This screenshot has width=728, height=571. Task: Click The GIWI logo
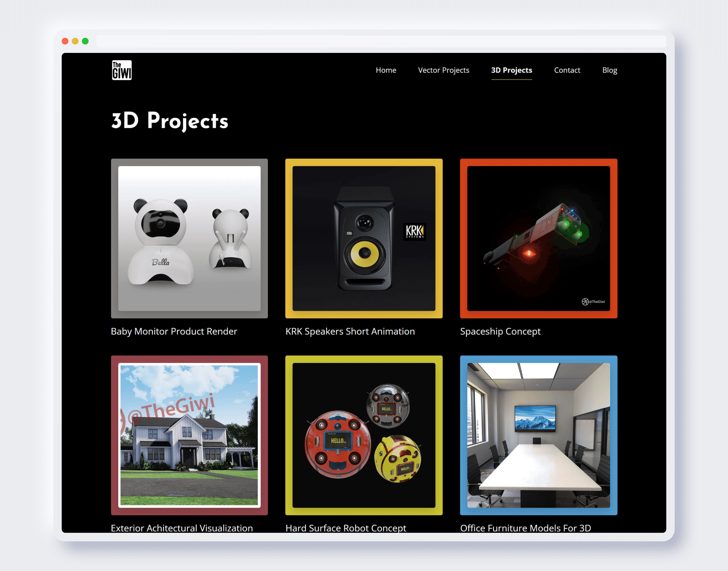[122, 70]
